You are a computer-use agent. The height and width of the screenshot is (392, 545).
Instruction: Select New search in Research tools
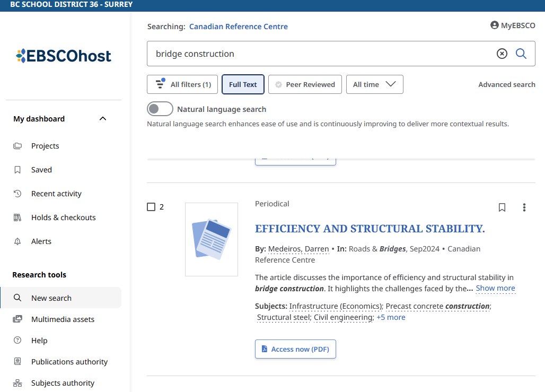[x=61, y=298]
